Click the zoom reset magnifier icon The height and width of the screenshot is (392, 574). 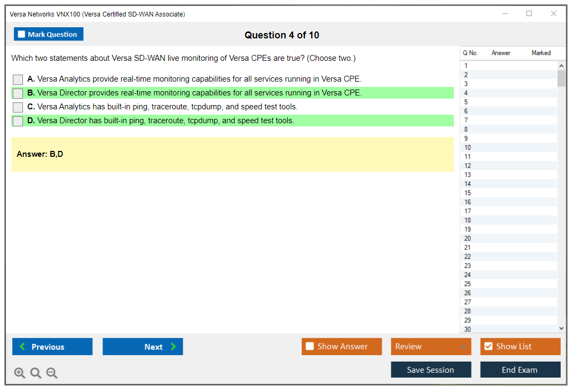click(36, 373)
